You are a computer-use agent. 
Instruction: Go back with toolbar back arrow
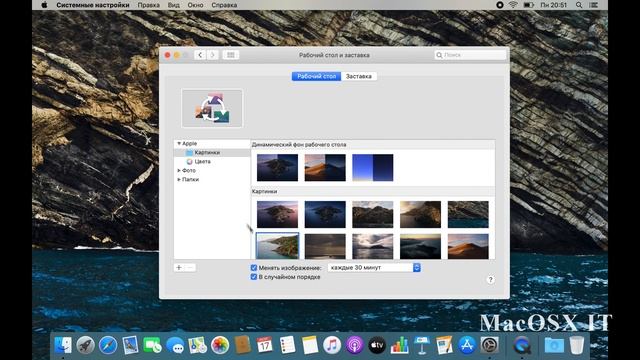200,55
